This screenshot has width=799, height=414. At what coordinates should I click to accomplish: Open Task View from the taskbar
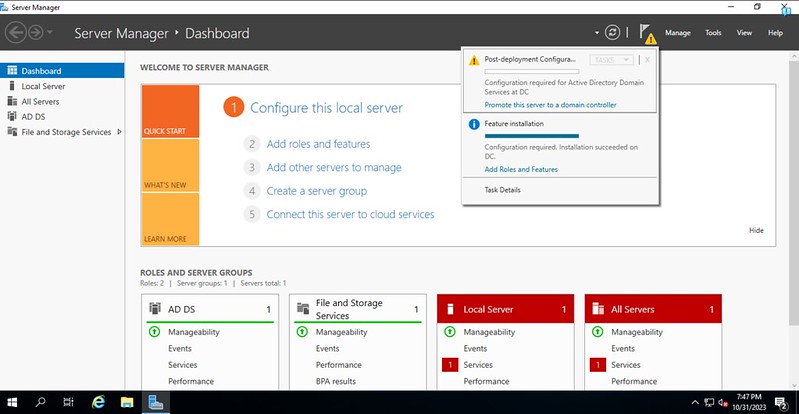point(68,402)
